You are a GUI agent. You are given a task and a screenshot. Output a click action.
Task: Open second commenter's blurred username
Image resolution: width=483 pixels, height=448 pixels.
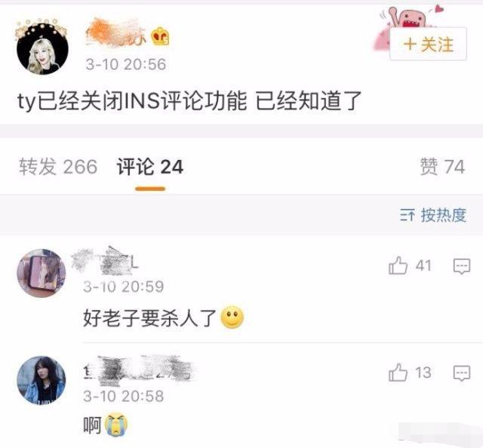(x=139, y=370)
